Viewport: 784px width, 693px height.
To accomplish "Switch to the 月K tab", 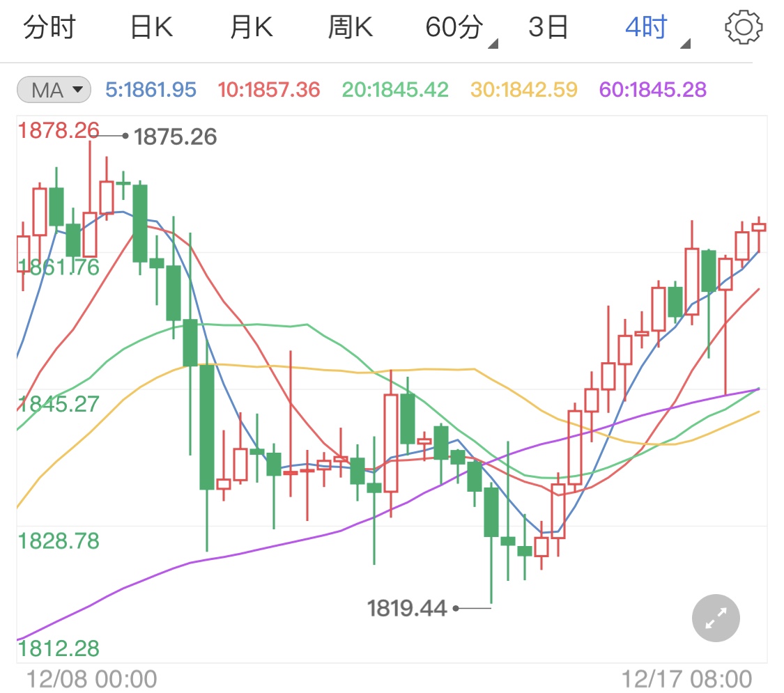I will click(252, 27).
